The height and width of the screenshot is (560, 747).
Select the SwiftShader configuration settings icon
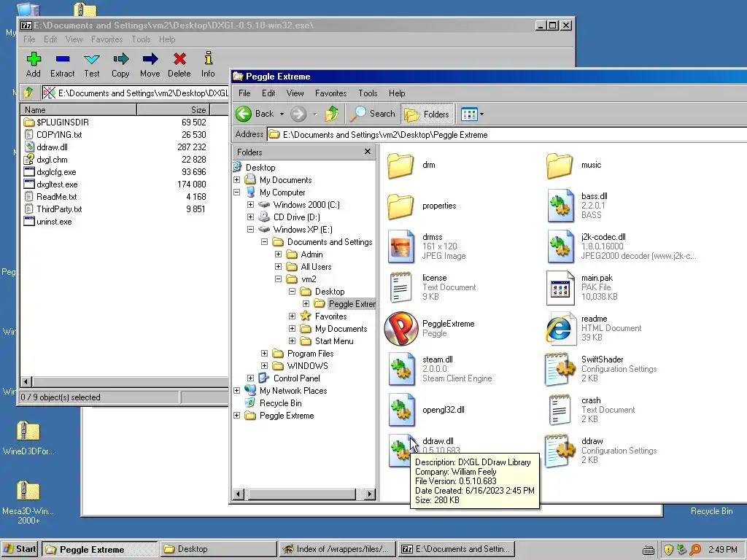click(560, 369)
